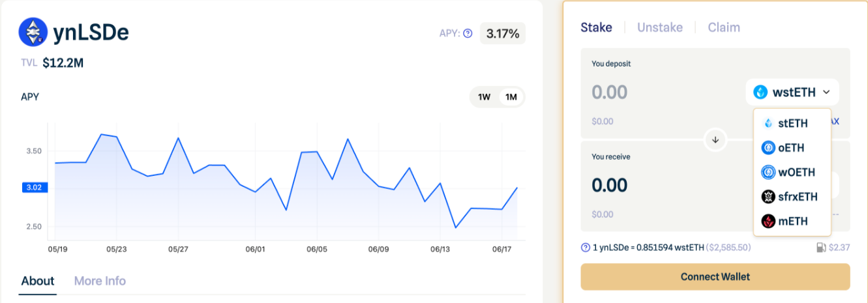Click the ynLSDe token logo
The image size is (868, 303).
(x=33, y=32)
